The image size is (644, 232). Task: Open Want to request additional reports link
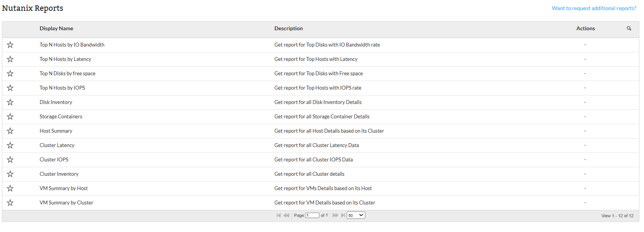pos(594,8)
